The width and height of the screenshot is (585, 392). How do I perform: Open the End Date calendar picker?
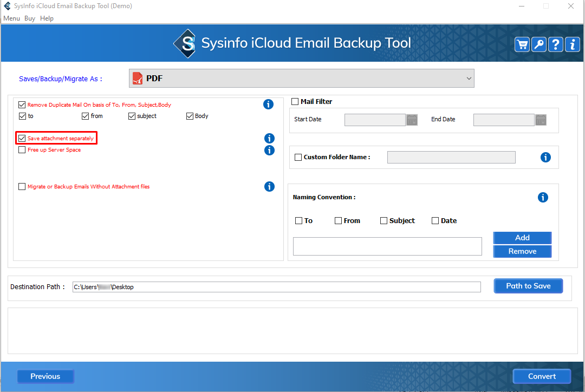tap(541, 120)
